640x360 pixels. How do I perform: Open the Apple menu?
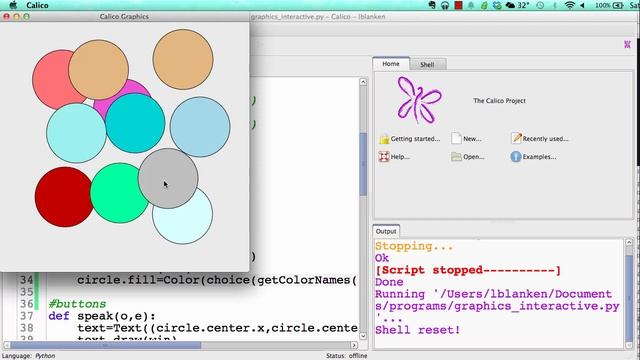point(13,5)
